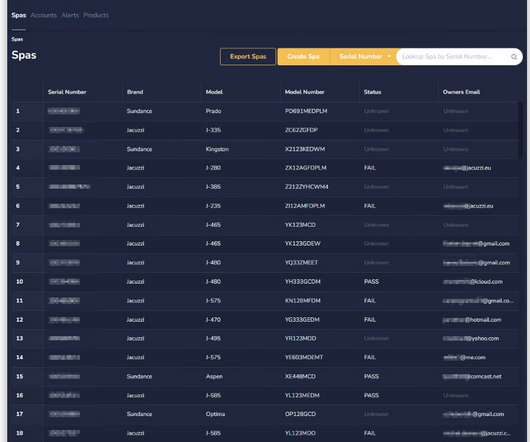
Task: Sort by Owners Email column header
Action: (461, 92)
